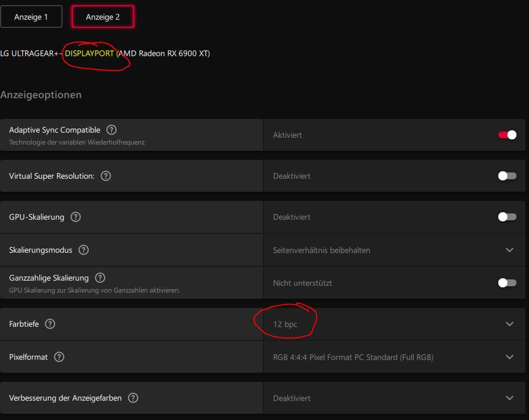
Task: Click the Seitenverhältnis beibehalten value
Action: pos(321,250)
